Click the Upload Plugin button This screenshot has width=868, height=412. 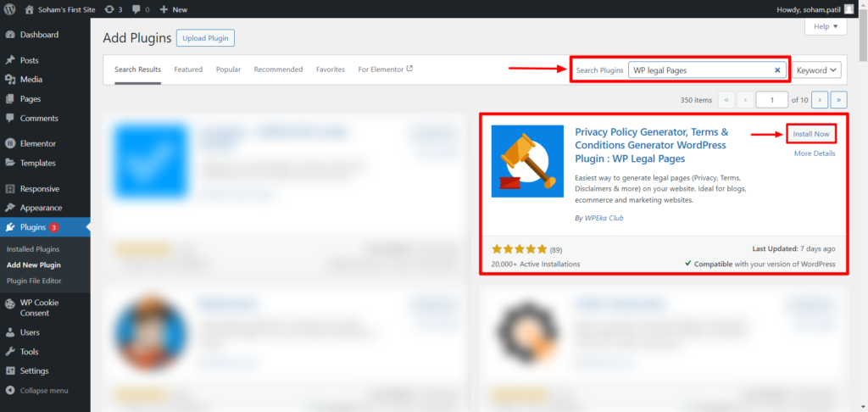(206, 38)
